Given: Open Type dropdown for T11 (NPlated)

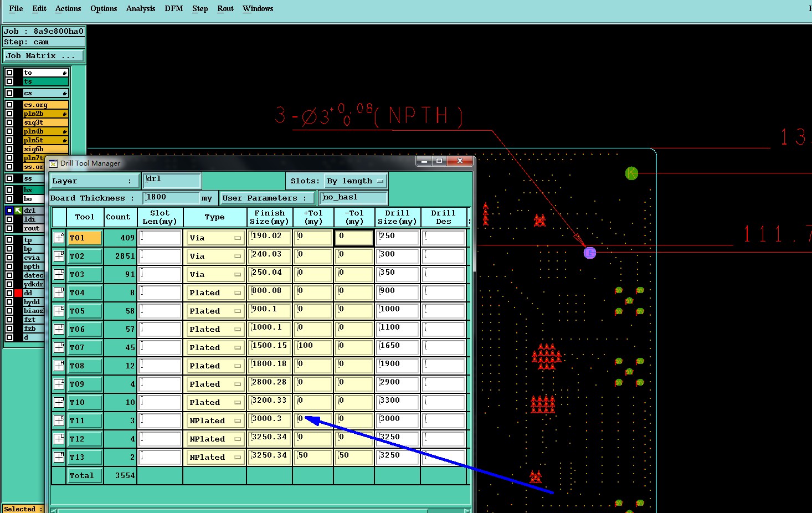Looking at the screenshot, I should (x=215, y=420).
